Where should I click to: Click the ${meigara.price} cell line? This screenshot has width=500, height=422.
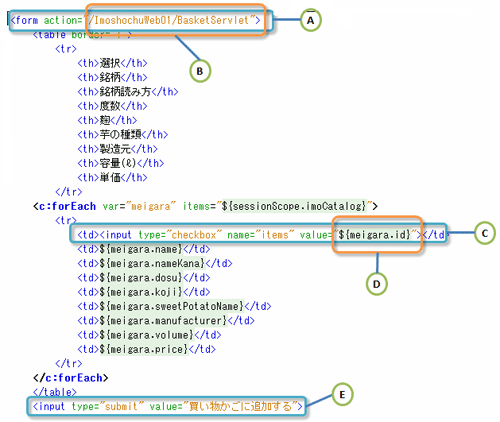coord(146,349)
